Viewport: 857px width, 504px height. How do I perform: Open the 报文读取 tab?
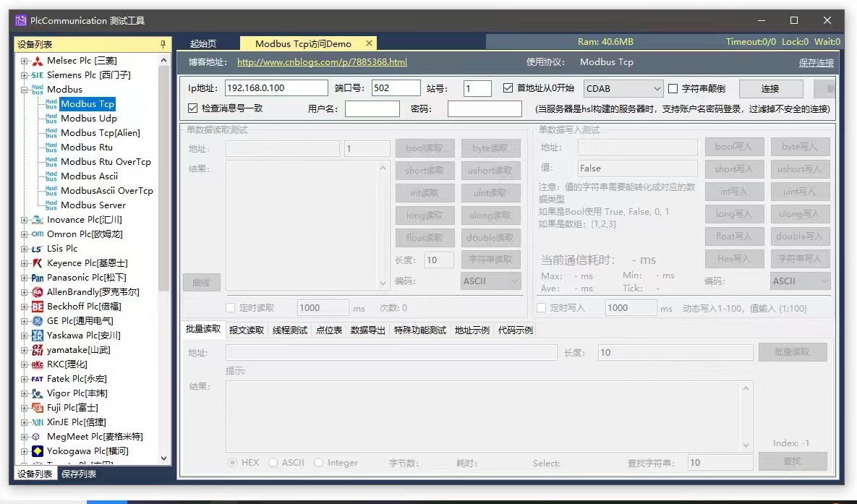247,330
